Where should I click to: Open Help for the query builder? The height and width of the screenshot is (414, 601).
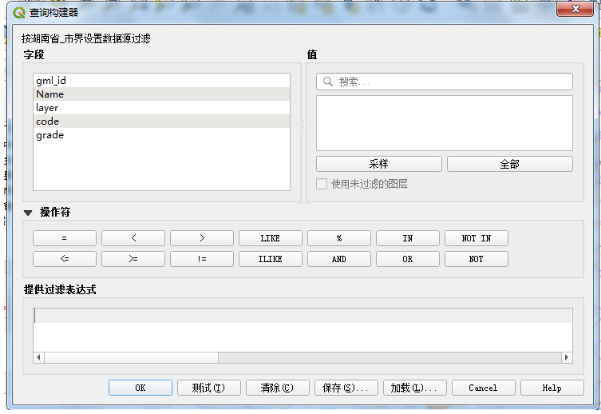[x=552, y=388]
